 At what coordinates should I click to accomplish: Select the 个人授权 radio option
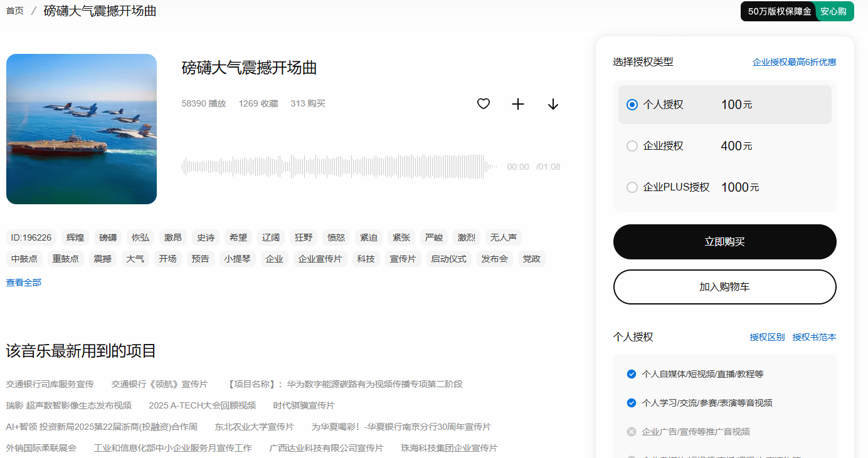click(632, 105)
